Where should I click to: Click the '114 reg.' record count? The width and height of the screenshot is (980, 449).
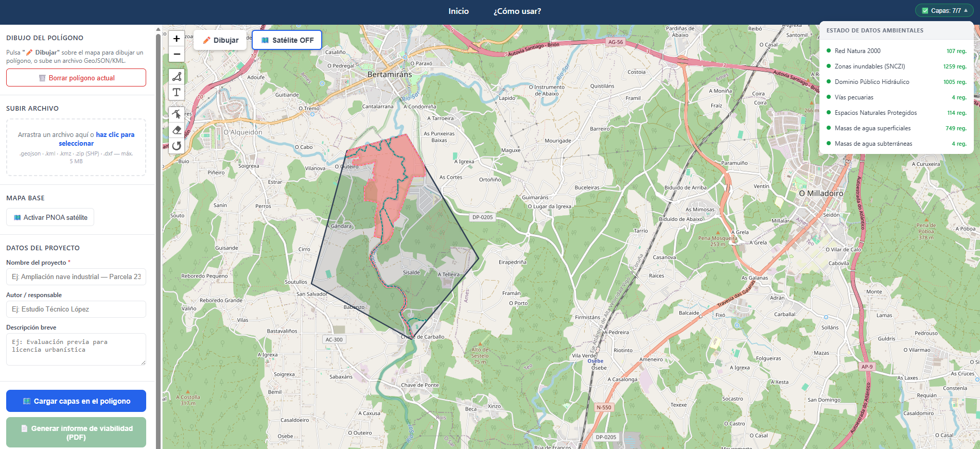pos(957,113)
